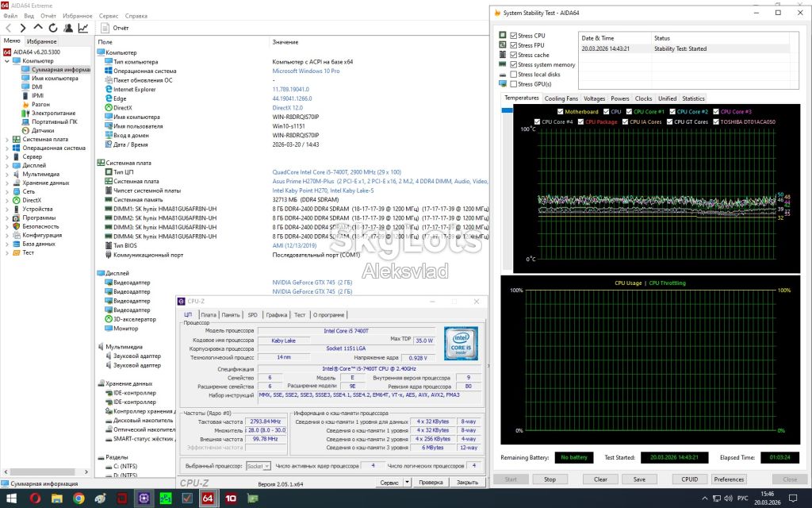Switch to the Избранное sidebar tab
The image size is (812, 508).
(x=41, y=41)
